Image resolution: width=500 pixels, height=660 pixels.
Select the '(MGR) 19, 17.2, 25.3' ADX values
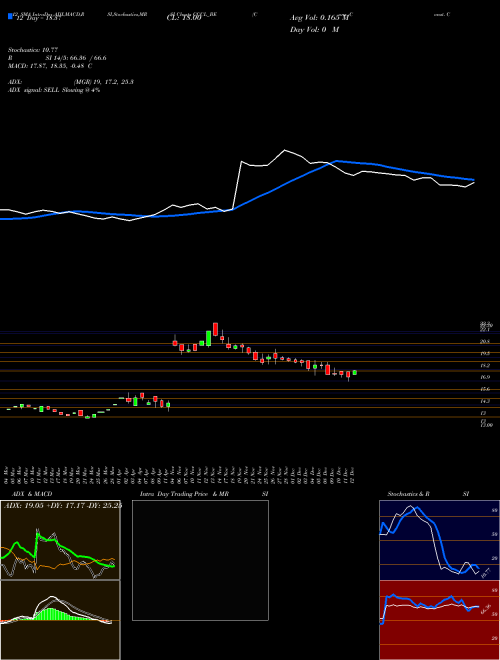104,82
